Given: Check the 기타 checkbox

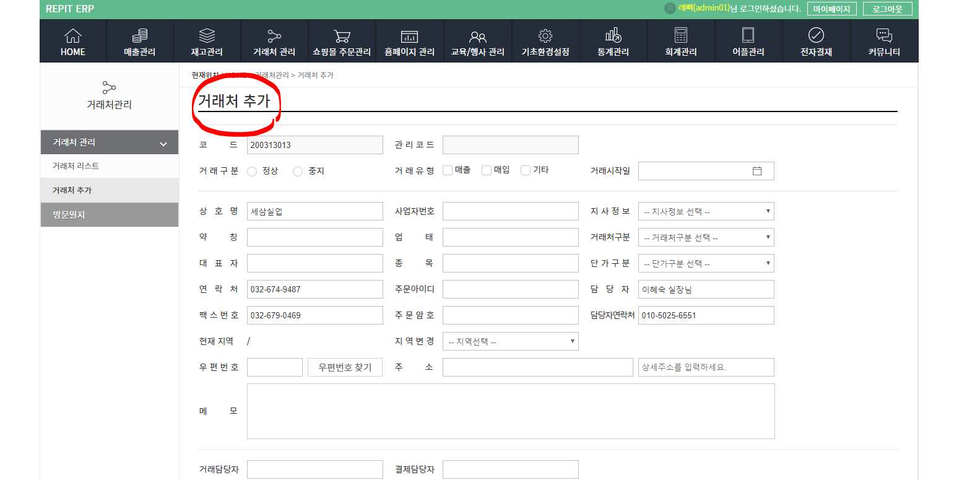Looking at the screenshot, I should 526,170.
